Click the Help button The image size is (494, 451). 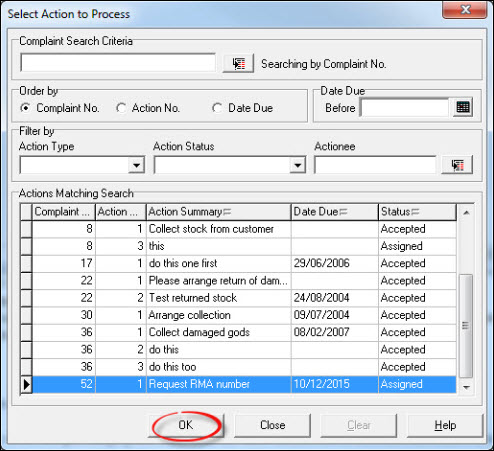(x=445, y=425)
